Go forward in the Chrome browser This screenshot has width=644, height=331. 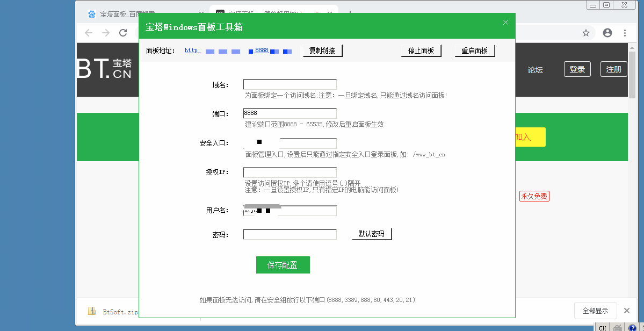coord(106,33)
